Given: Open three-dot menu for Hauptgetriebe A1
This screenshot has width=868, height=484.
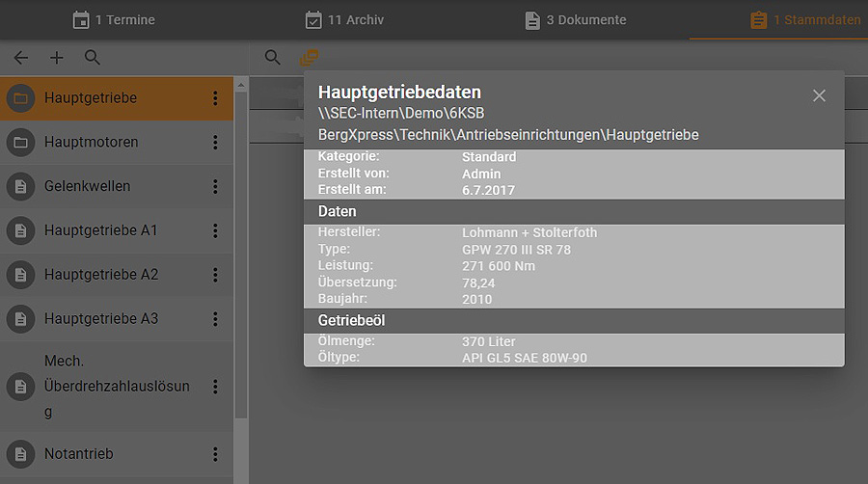Looking at the screenshot, I should (215, 230).
